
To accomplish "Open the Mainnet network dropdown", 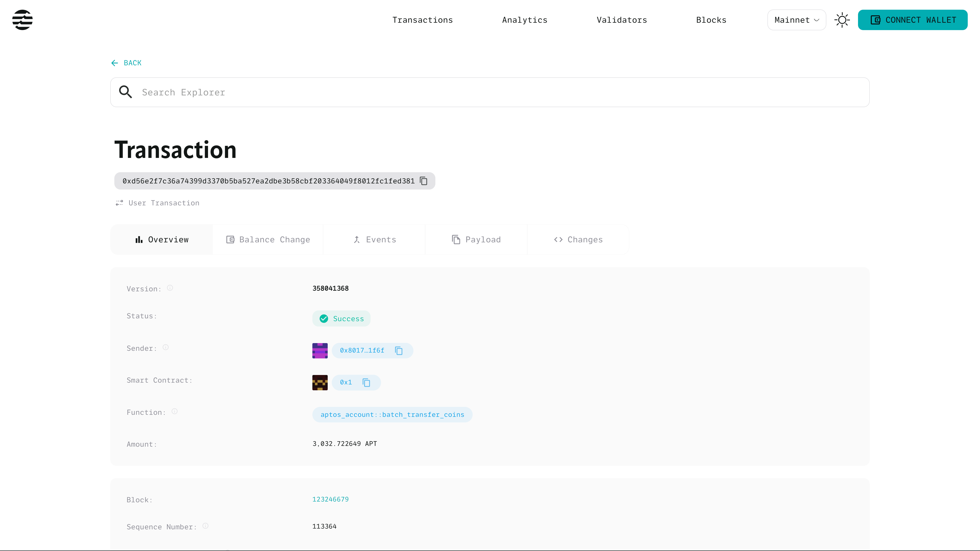I will pyautogui.click(x=796, y=20).
